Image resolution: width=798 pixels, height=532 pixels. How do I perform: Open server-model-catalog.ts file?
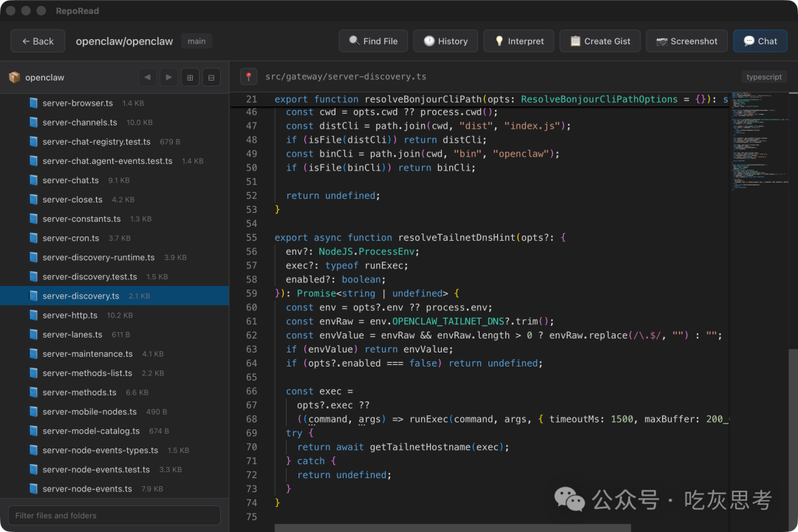tap(115, 432)
